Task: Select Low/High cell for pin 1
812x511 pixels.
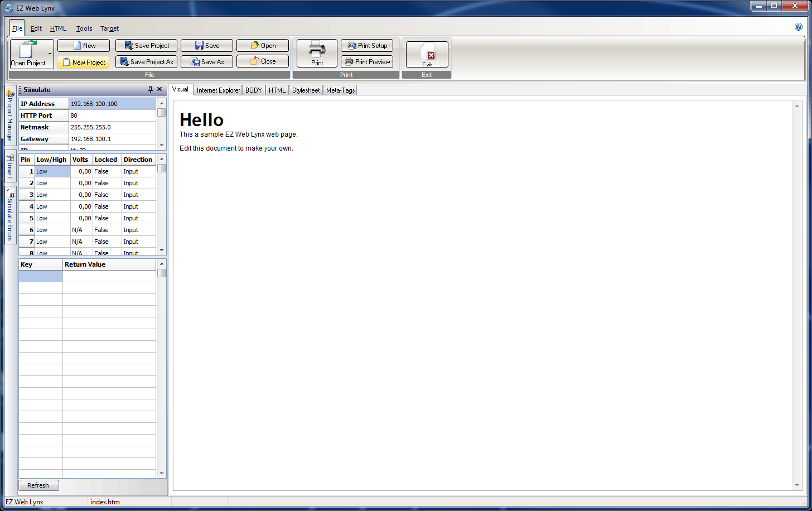Action: click(x=52, y=171)
